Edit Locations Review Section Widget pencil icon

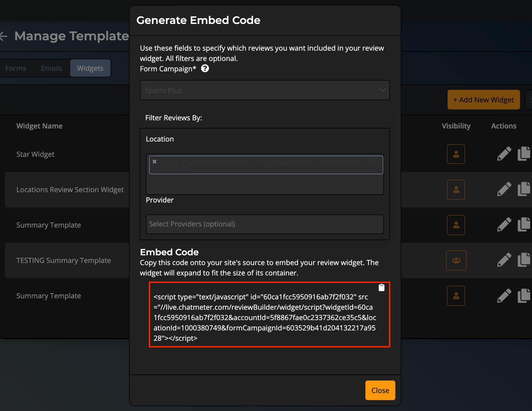pos(504,189)
